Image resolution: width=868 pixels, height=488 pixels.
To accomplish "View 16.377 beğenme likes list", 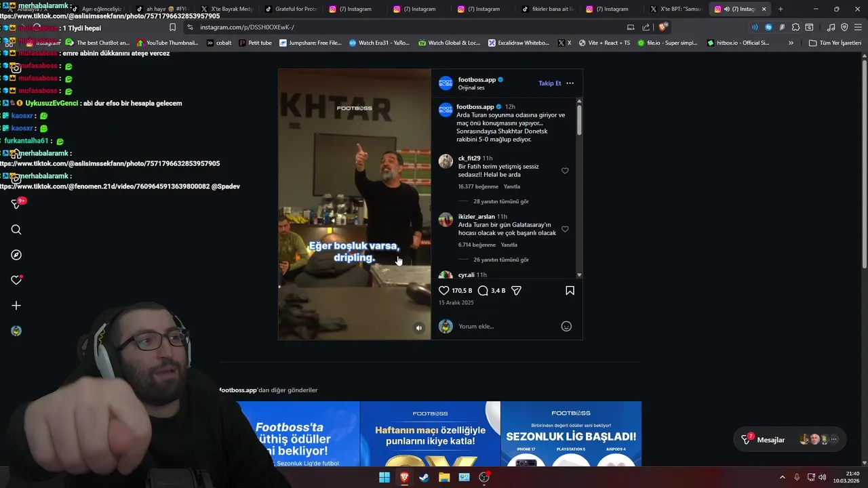I will 478,186.
